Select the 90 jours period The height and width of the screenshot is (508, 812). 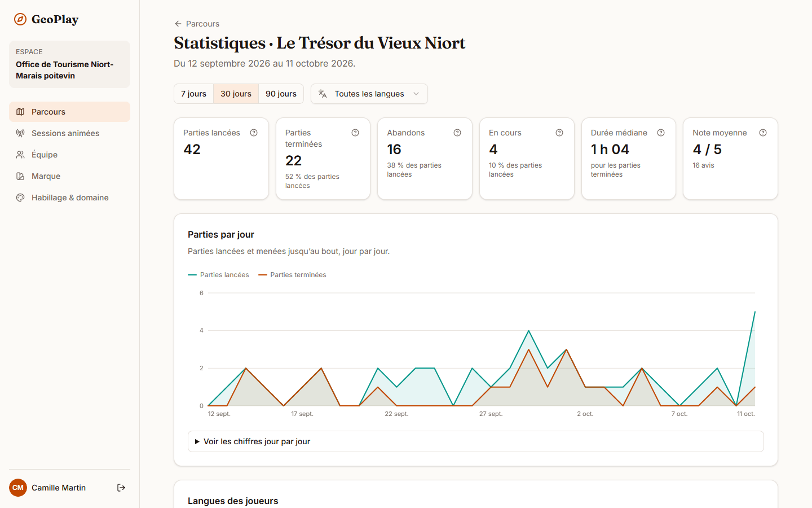click(281, 94)
